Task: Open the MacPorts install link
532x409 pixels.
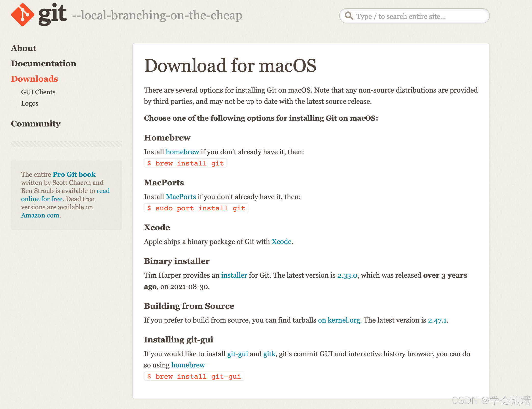Action: pos(181,197)
